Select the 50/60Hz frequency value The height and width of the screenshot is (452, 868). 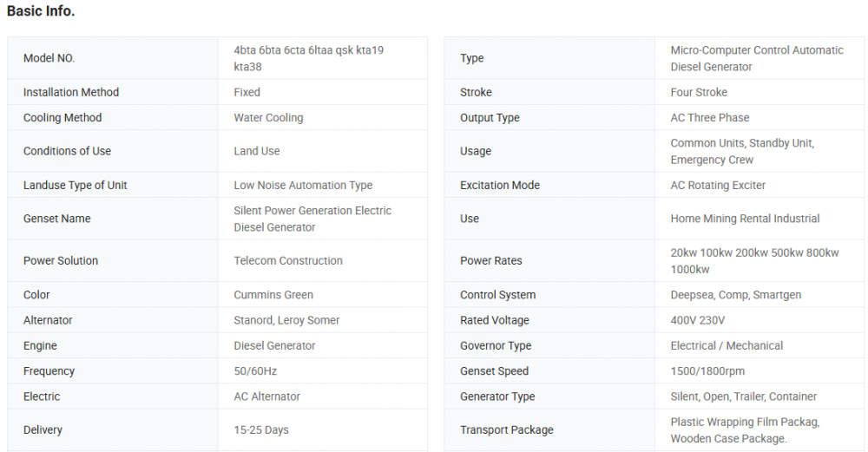(x=255, y=370)
